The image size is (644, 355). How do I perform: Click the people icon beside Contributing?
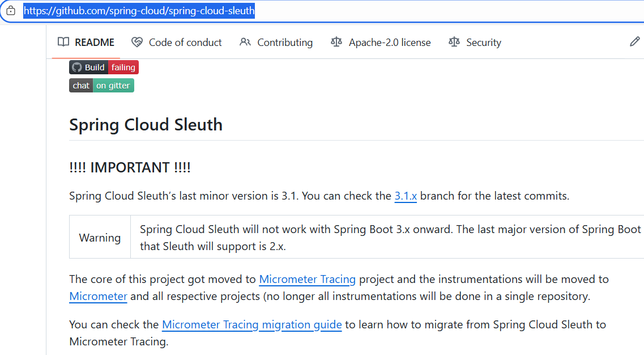245,42
